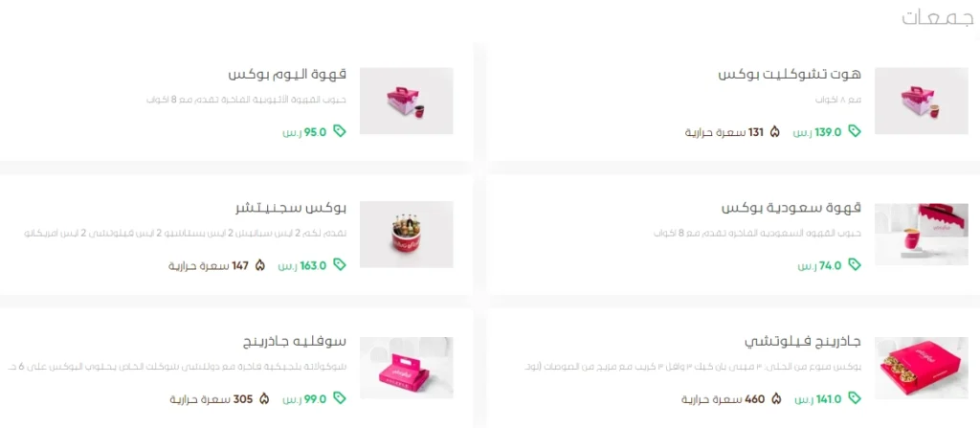Screen dimensions: 980x428
Task: Click the tag icon beside 99.0 price
Action: point(340,398)
